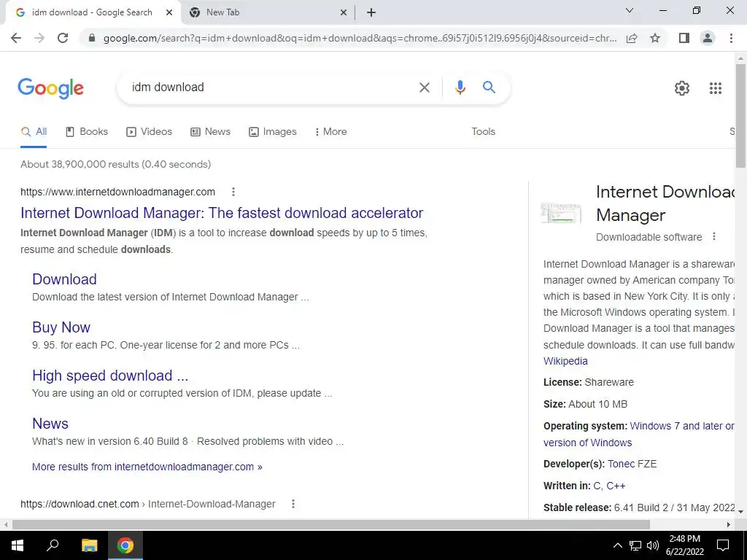Submit search with magnifier icon

pyautogui.click(x=489, y=87)
